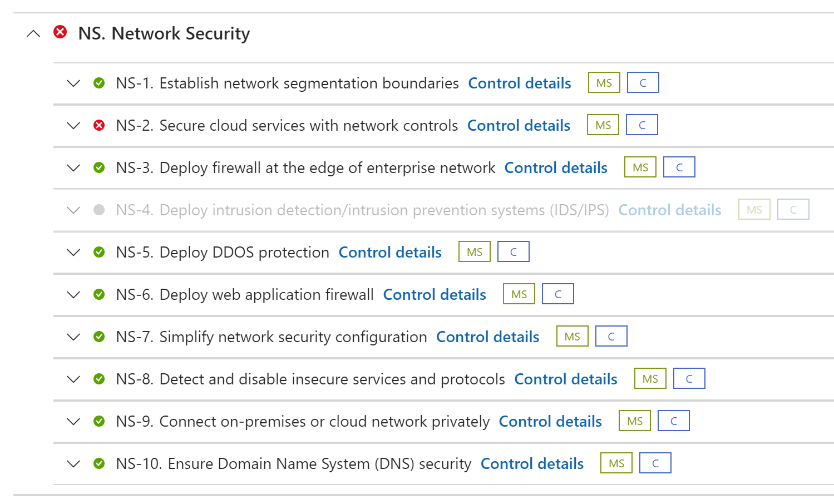Click the MS badge on NS-8 row
The image size is (834, 504).
point(650,379)
